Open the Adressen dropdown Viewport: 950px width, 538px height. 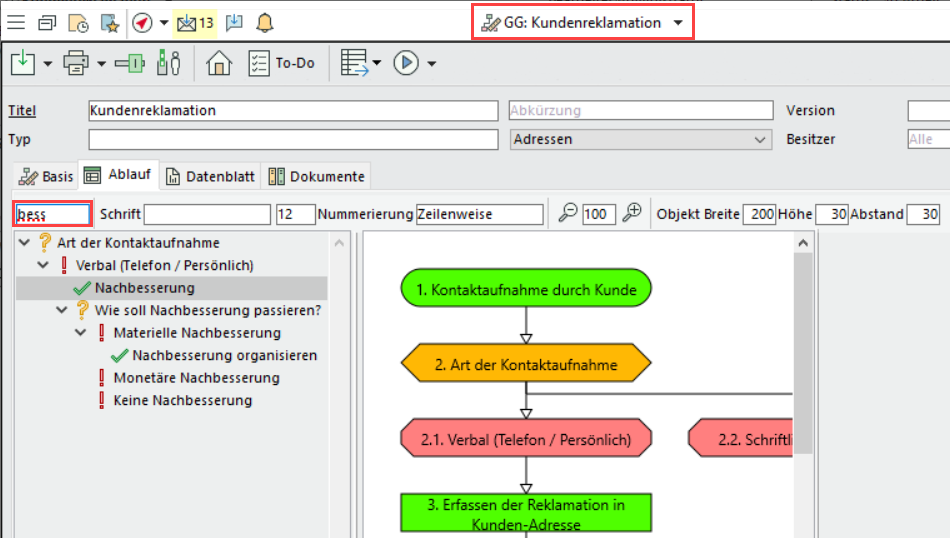click(x=640, y=139)
